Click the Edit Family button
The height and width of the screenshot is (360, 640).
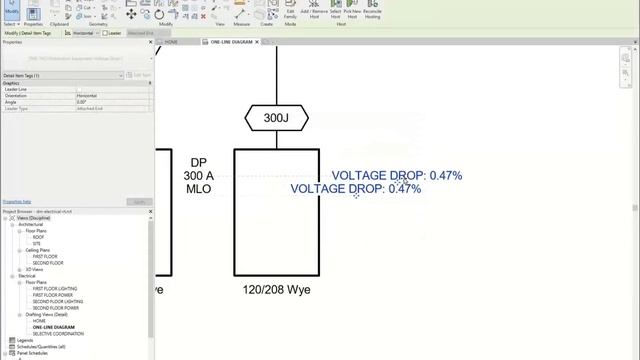tap(290, 10)
